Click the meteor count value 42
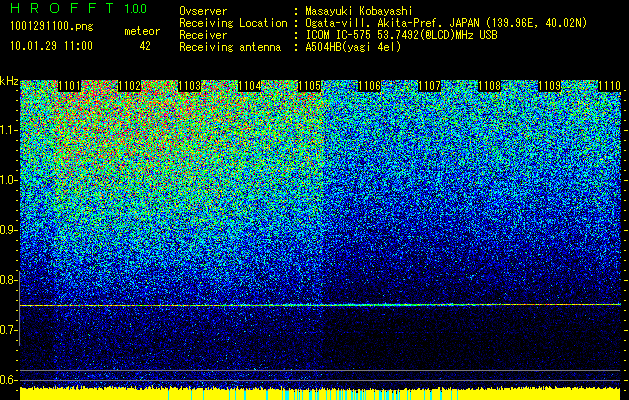The image size is (629, 400). [x=145, y=46]
